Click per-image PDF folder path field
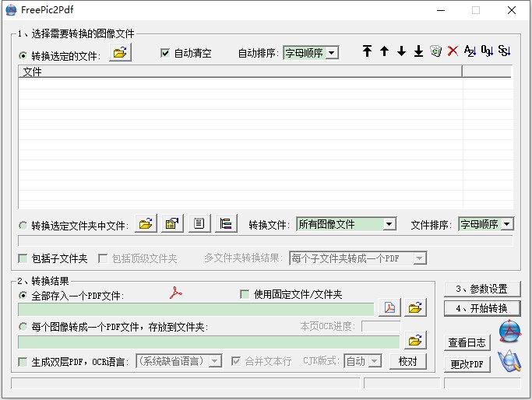The image size is (532, 400). (209, 342)
